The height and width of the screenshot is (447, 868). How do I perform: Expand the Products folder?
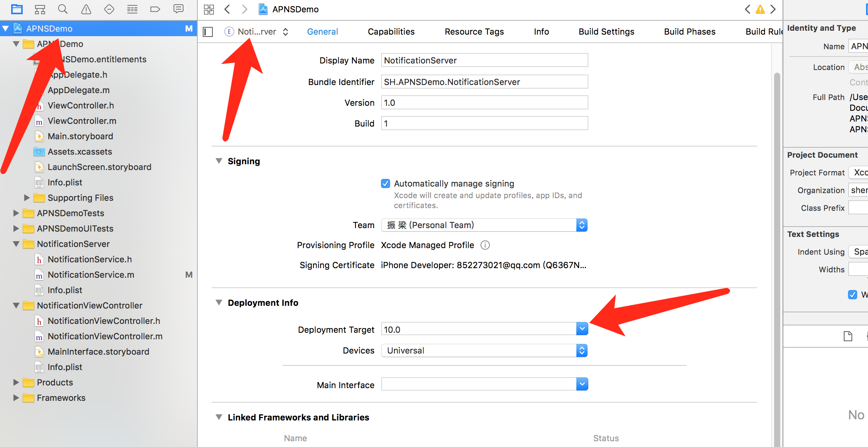(x=16, y=382)
